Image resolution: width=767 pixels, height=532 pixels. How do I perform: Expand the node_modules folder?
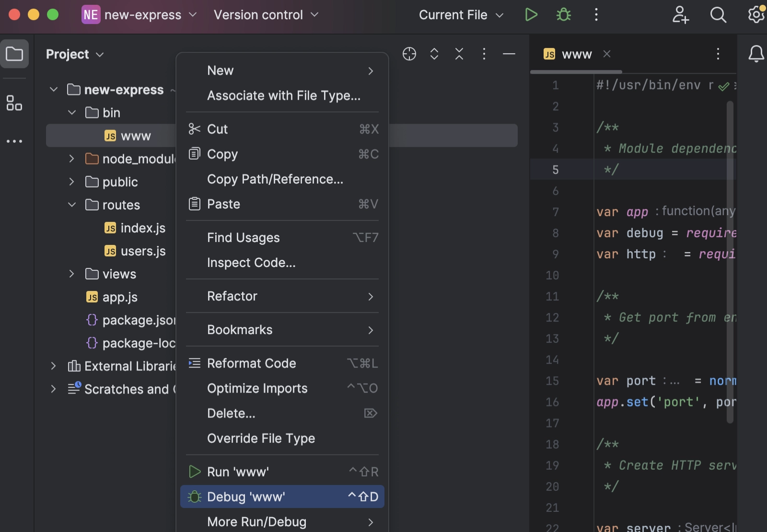tap(72, 159)
